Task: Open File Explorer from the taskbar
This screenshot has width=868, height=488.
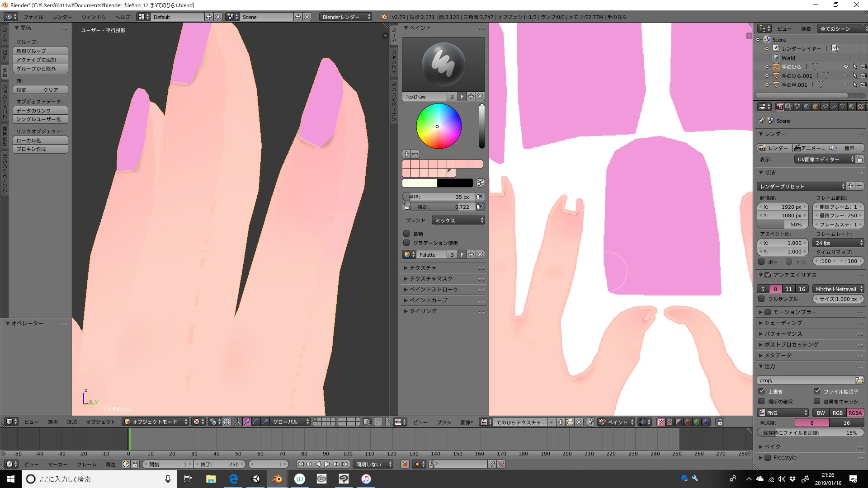Action: pyautogui.click(x=211, y=479)
